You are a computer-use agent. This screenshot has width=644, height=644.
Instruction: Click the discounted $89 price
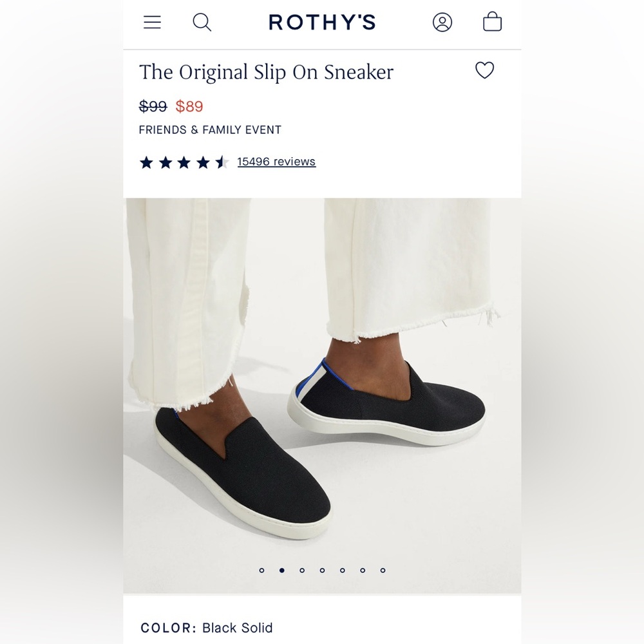190,106
